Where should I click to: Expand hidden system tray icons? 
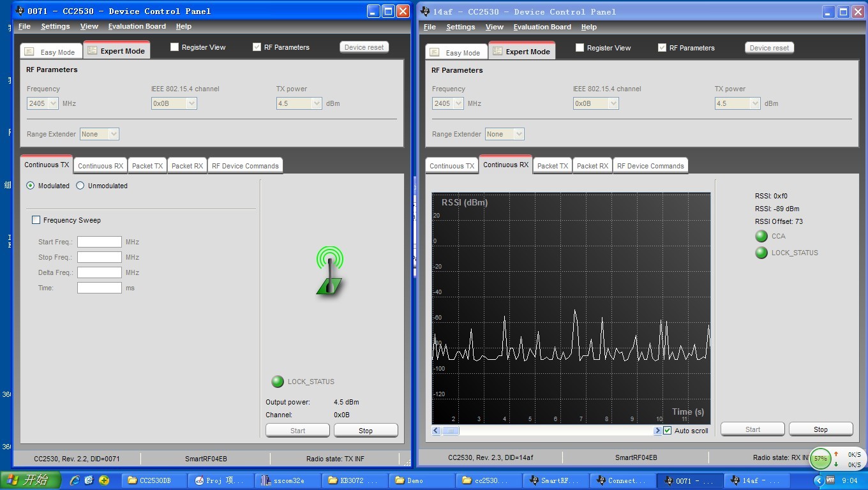tap(818, 480)
